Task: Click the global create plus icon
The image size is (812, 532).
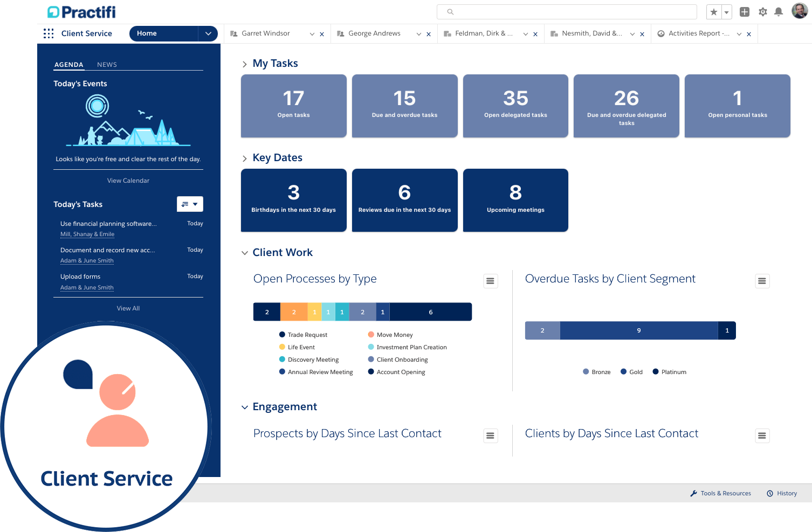Action: pos(744,11)
